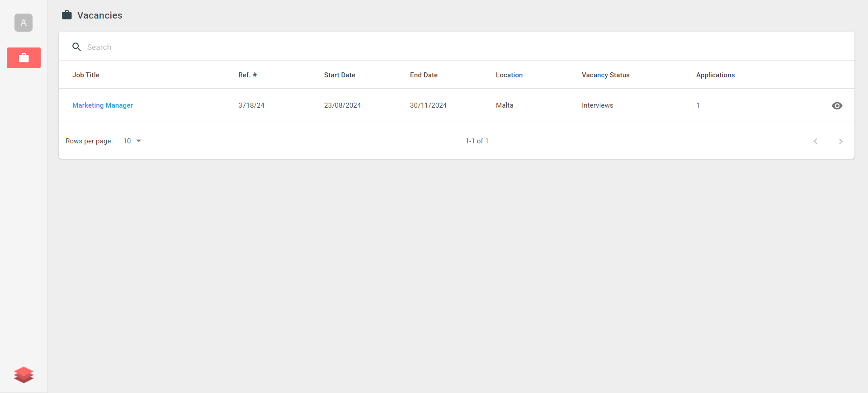Sort by Job Title column header
The image size is (868, 393).
pyautogui.click(x=86, y=75)
